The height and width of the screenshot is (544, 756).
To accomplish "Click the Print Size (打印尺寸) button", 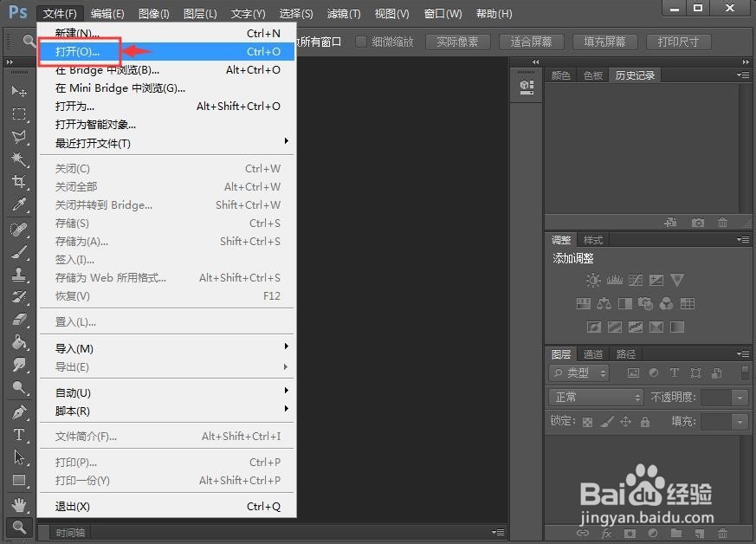I will click(x=679, y=42).
